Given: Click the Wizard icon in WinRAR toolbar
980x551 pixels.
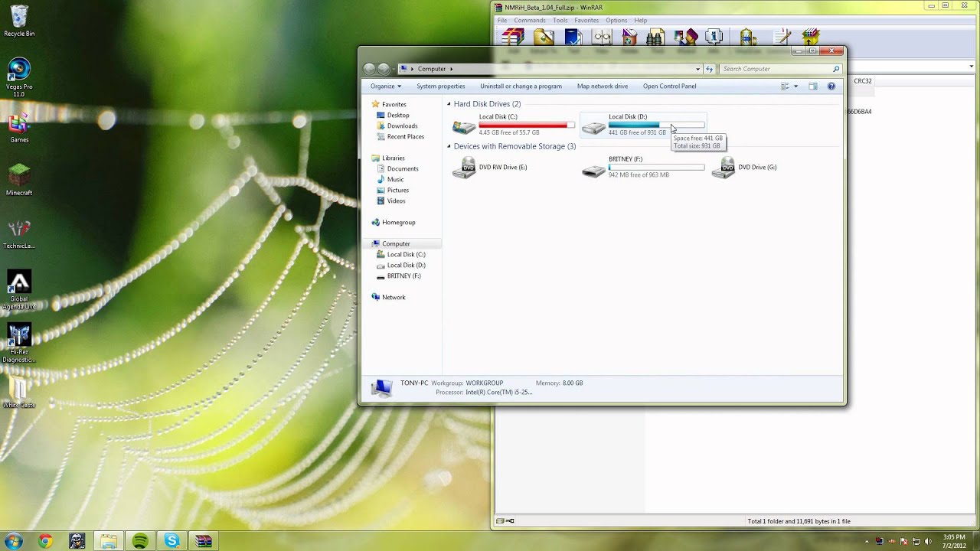Looking at the screenshot, I should 684,37.
